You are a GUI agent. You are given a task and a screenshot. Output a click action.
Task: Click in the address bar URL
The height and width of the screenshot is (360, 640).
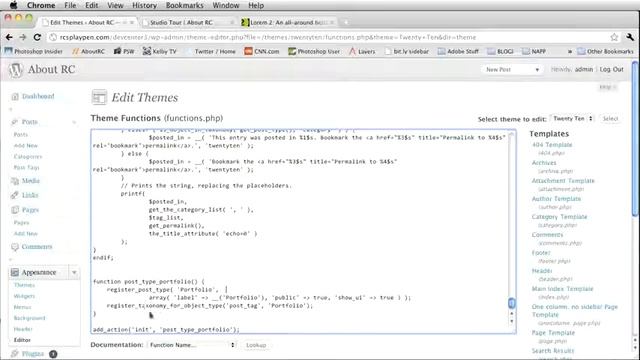(267, 37)
